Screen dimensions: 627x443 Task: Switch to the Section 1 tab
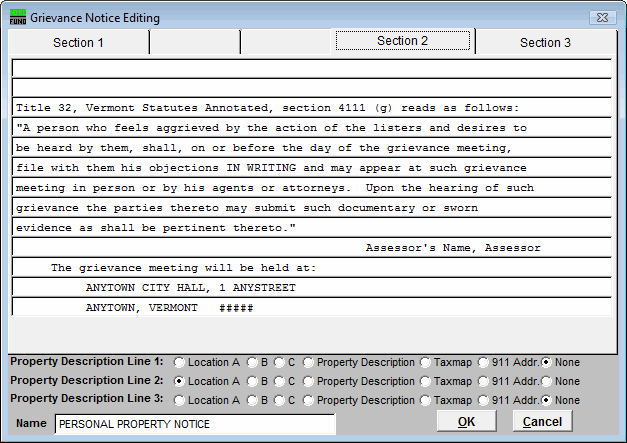(x=78, y=43)
